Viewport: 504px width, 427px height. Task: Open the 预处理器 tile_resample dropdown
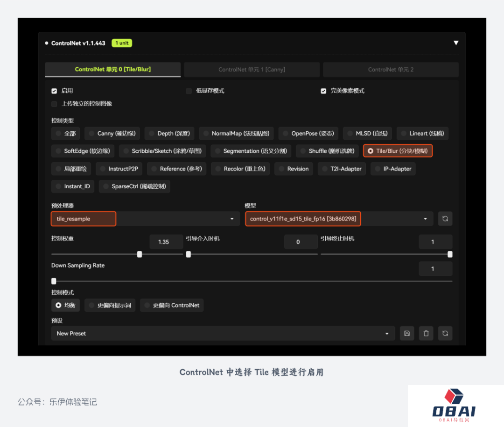pos(146,219)
